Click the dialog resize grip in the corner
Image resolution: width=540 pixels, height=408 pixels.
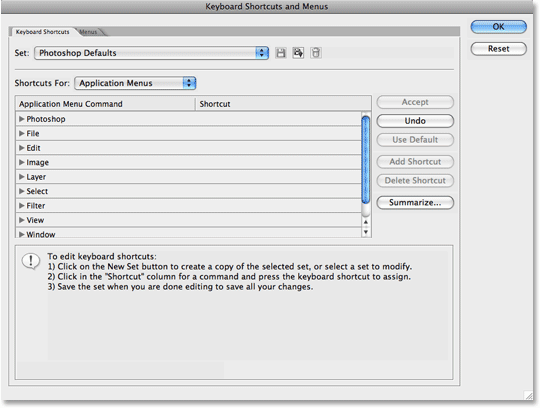tap(528, 395)
